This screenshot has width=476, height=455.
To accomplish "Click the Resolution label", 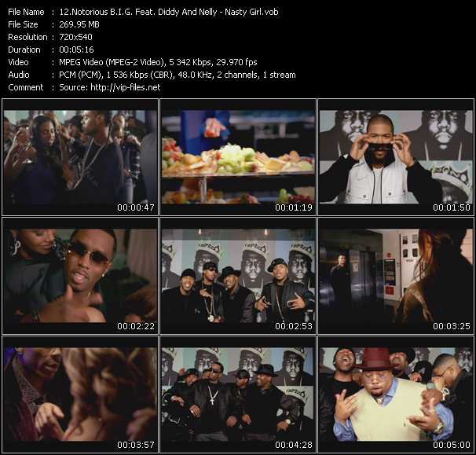I will 27,37.
